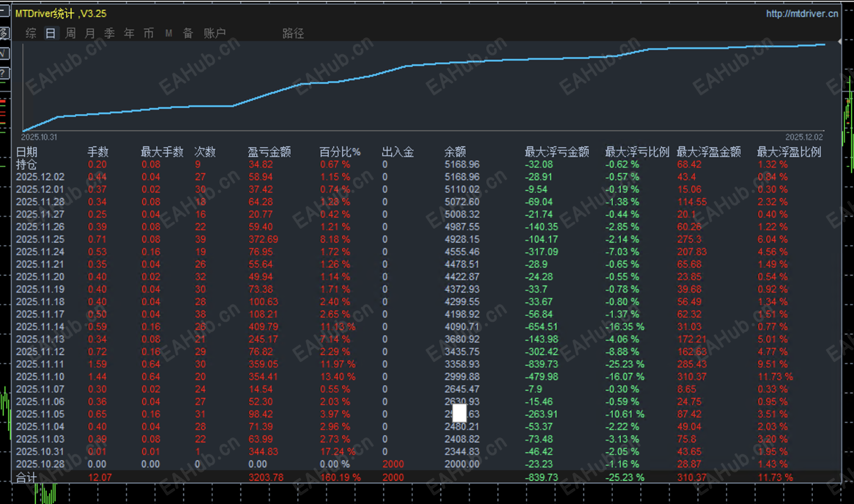
Task: Click the chart start date 2025.10.31
Action: [x=39, y=137]
